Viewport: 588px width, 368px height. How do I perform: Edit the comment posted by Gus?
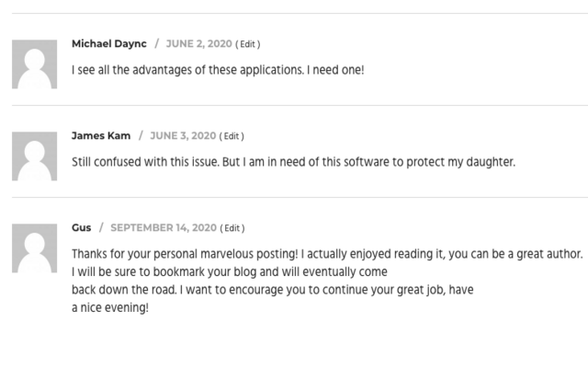(232, 228)
